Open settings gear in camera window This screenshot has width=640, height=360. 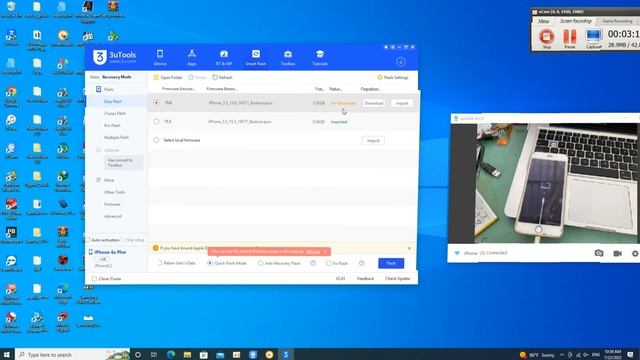(x=635, y=253)
